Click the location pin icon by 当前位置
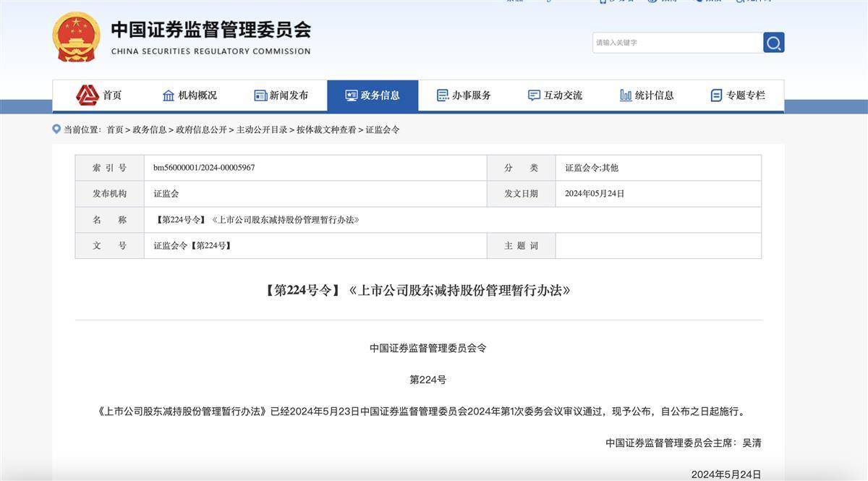 (56, 129)
